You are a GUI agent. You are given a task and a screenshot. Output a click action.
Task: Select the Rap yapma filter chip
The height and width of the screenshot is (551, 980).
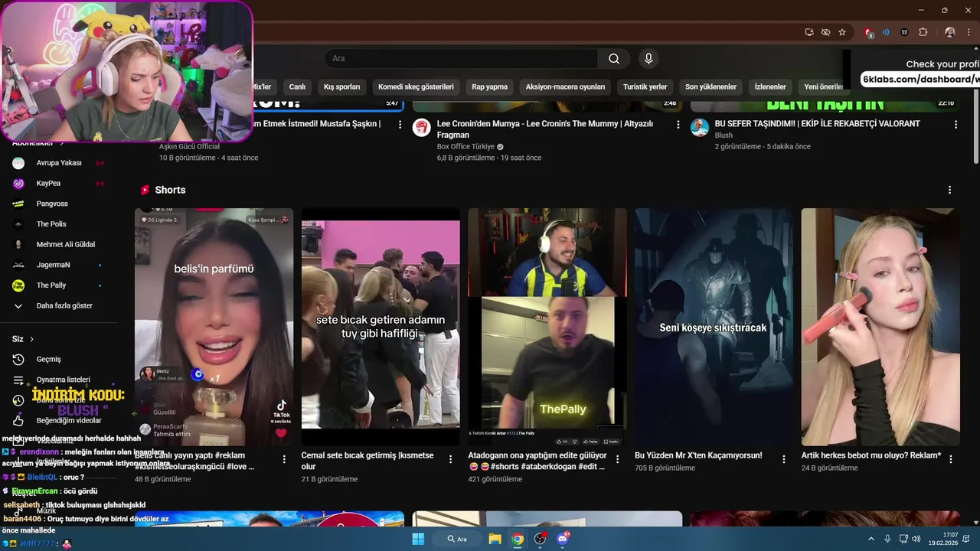[489, 86]
